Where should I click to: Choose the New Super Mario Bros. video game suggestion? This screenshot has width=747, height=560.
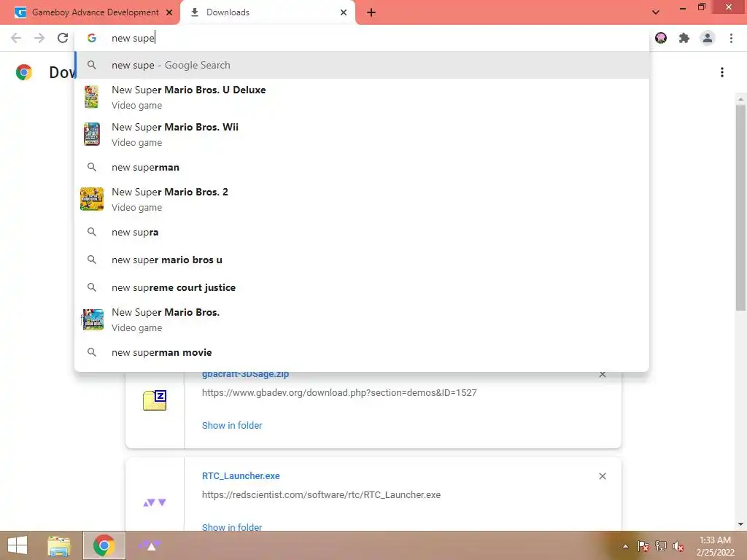tap(362, 319)
